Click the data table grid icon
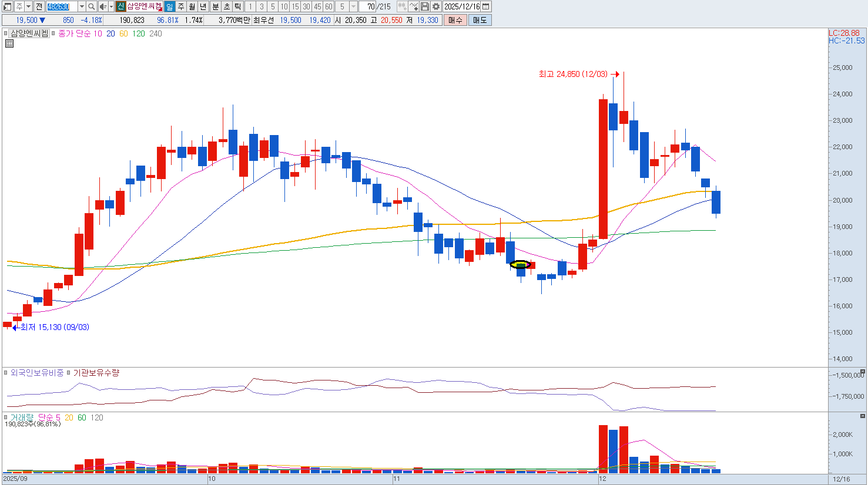This screenshot has width=868, height=485. (9, 43)
